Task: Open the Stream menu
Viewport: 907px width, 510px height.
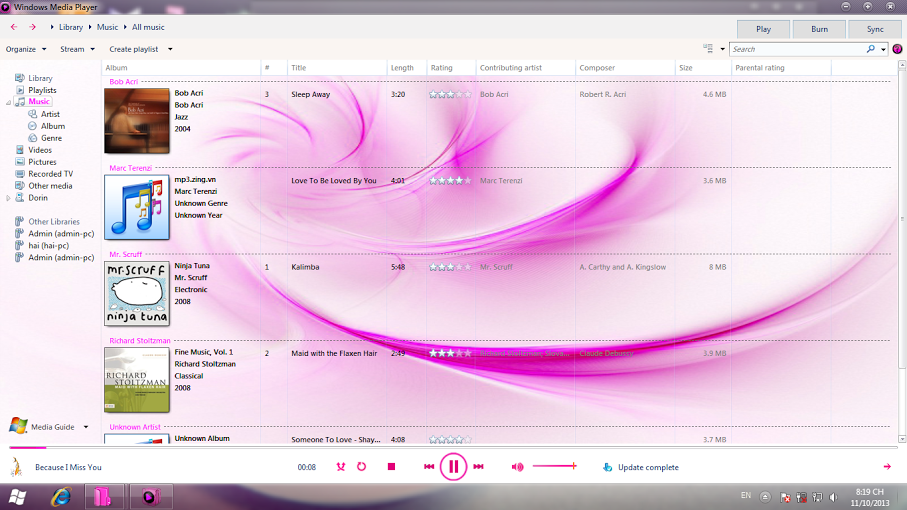Action: click(x=78, y=49)
